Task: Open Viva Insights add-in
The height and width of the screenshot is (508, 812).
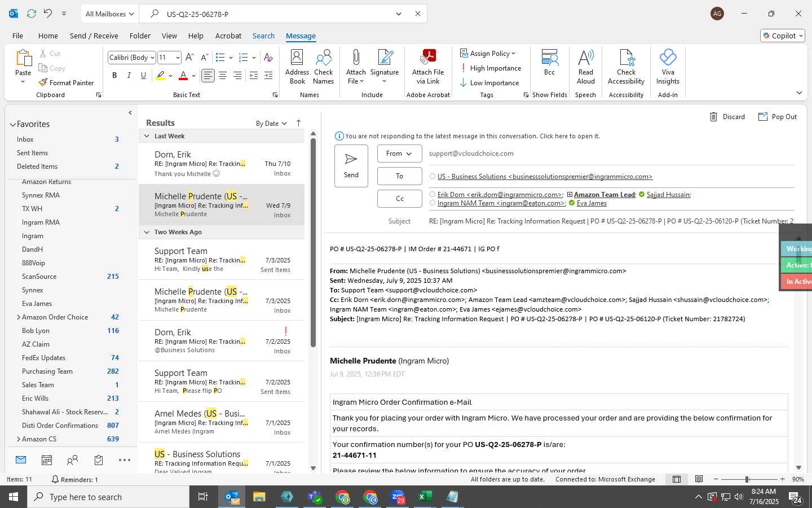Action: point(668,67)
